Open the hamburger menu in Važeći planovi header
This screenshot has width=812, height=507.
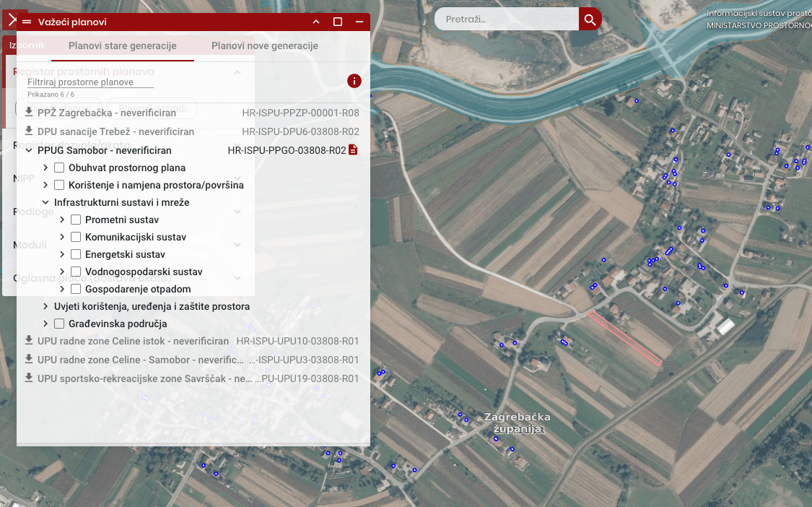(27, 22)
